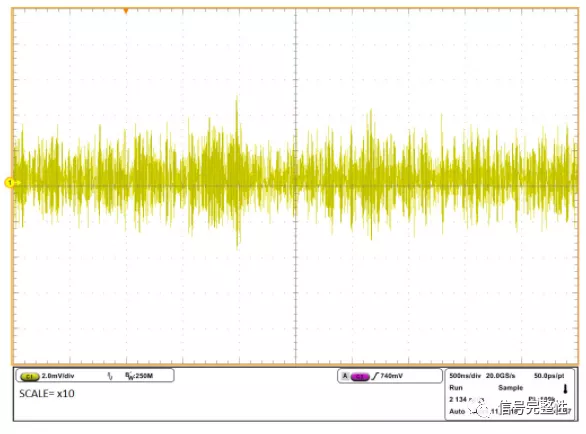Click the SCALE= x10 annotation text
This screenshot has height=434, width=586.
point(47,394)
